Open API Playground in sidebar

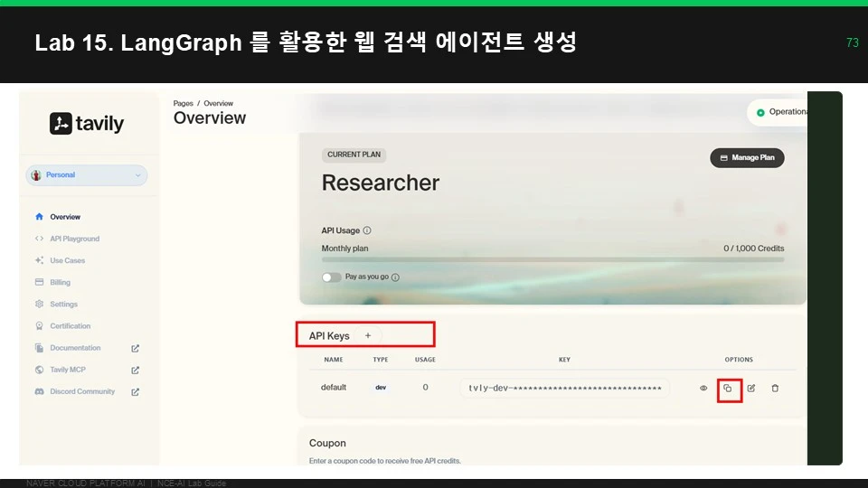75,239
